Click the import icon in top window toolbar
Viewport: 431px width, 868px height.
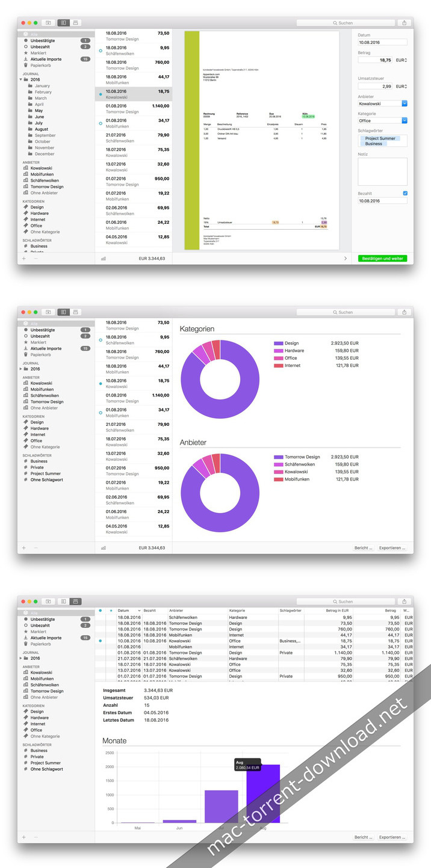[x=48, y=23]
